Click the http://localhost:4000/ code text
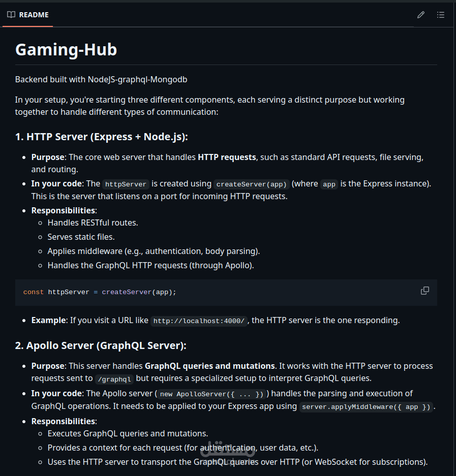This screenshot has height=476, width=456. [199, 321]
